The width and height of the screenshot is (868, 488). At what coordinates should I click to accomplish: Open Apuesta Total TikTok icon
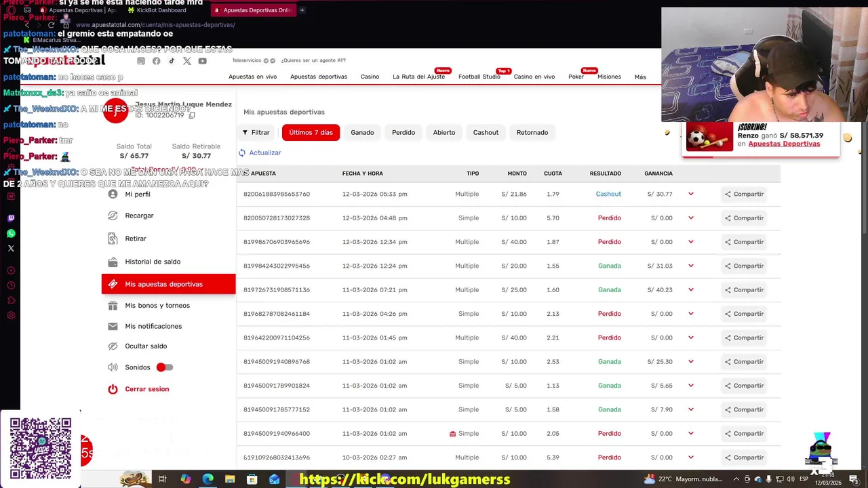[x=172, y=61]
